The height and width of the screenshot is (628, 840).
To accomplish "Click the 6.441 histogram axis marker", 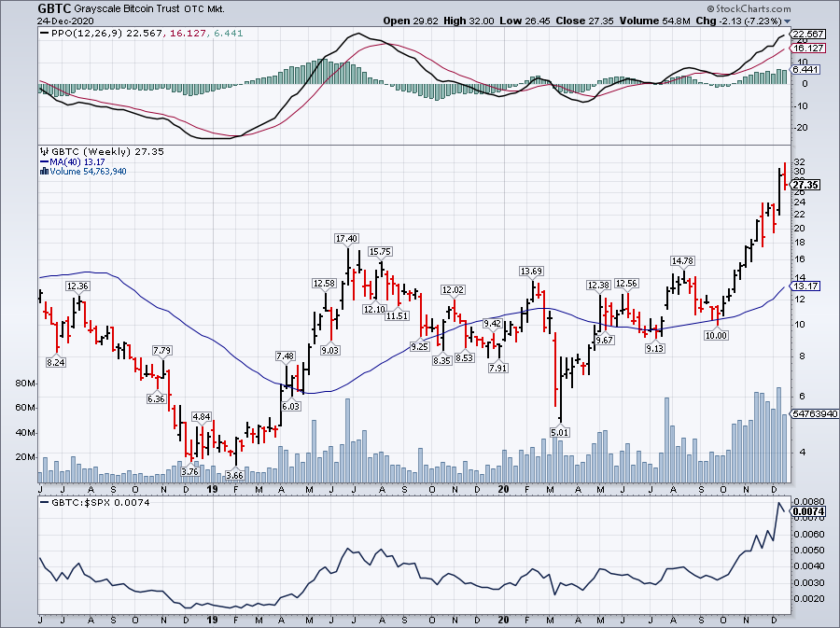I will coord(805,70).
